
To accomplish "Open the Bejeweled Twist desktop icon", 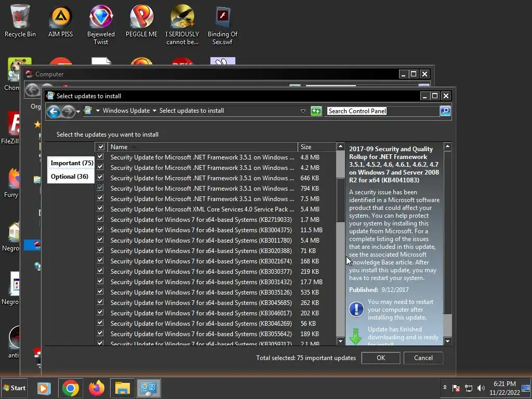I will (101, 24).
